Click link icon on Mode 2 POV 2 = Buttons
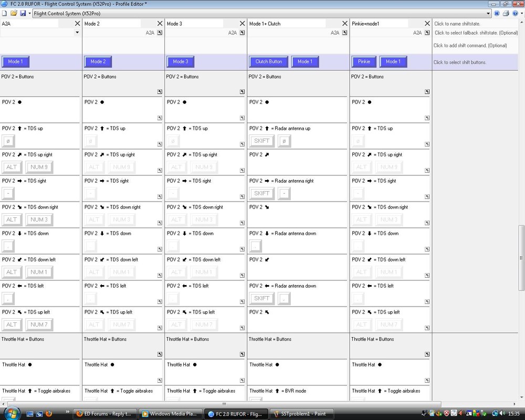This screenshot has height=420, width=525. (x=160, y=92)
